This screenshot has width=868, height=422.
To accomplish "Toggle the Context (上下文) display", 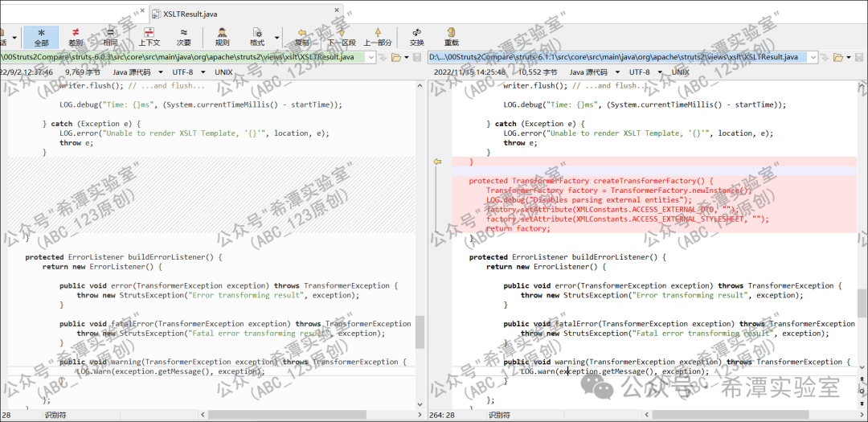I will click(149, 35).
